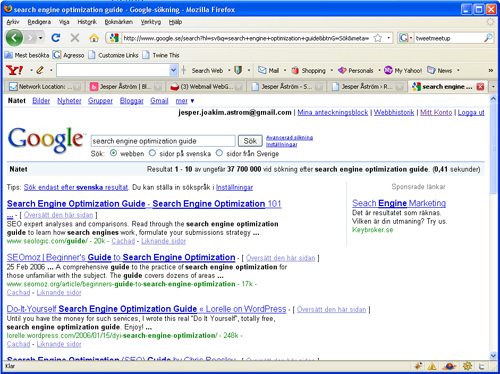
Task: Open Yahoo Shopping toolbar button
Action: [x=308, y=70]
